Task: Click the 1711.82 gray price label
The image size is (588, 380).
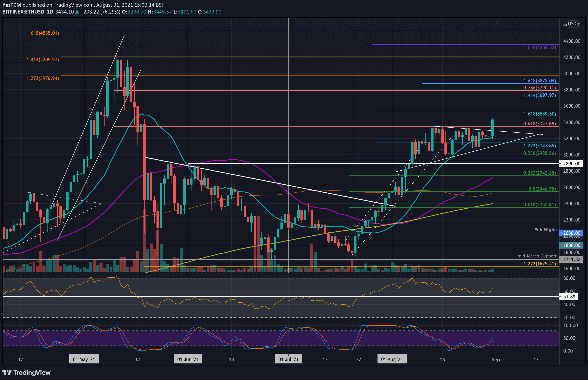Action: click(x=571, y=259)
